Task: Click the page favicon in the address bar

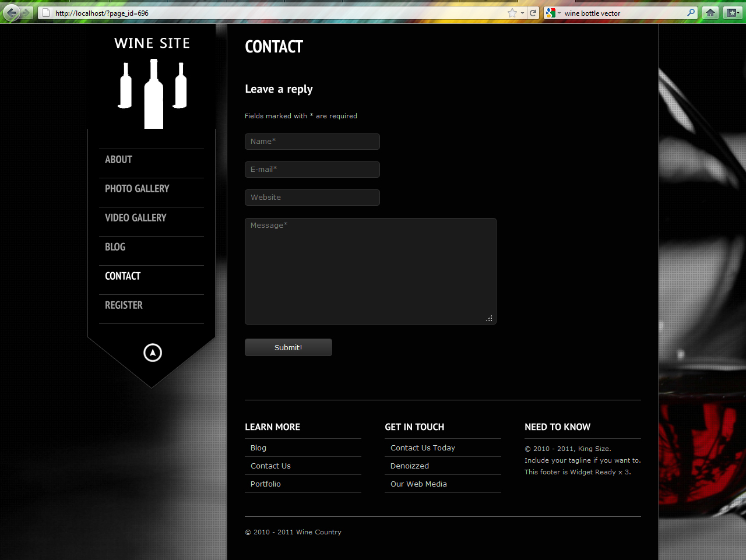Action: click(45, 11)
